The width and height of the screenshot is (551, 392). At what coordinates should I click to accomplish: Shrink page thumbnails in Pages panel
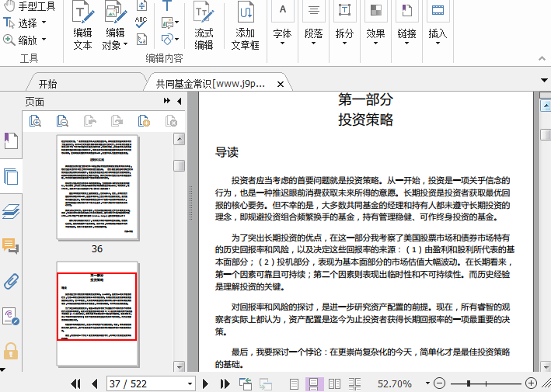click(62, 120)
